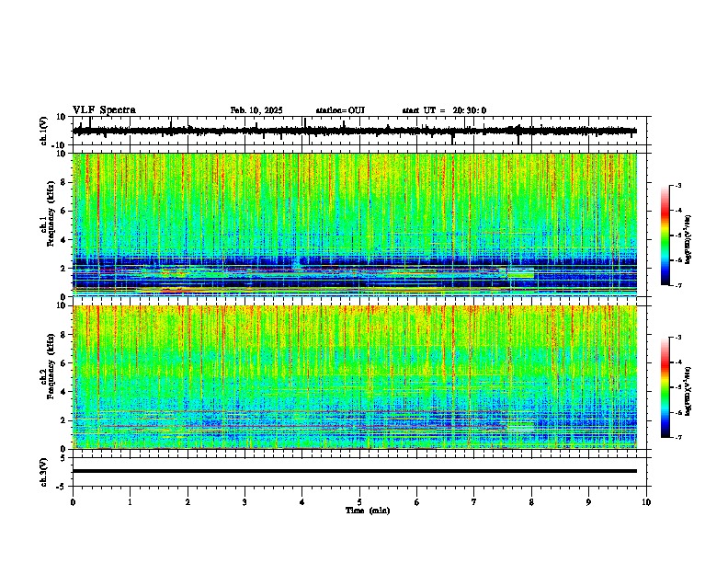Click the "6" kHz tick on ch.2 frequency axis
This screenshot has height=563, width=728.
tap(63, 363)
